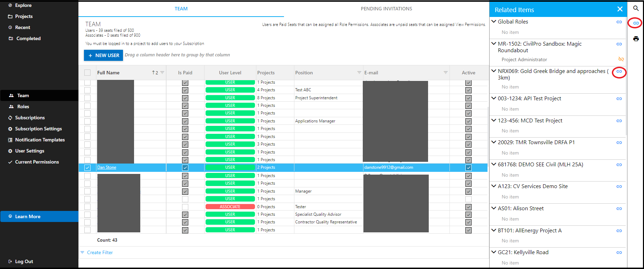
Task: Open the E-mail column filter icon
Action: pyautogui.click(x=445, y=73)
